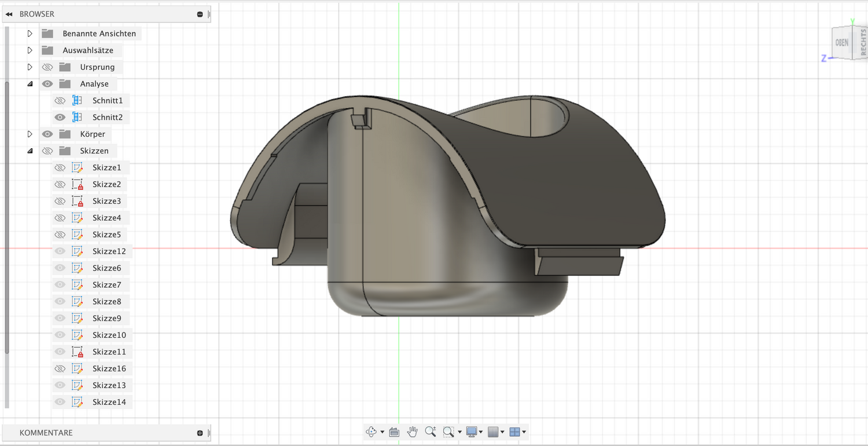This screenshot has width=868, height=446.
Task: Select Skizze12 in the browser tree
Action: (109, 251)
